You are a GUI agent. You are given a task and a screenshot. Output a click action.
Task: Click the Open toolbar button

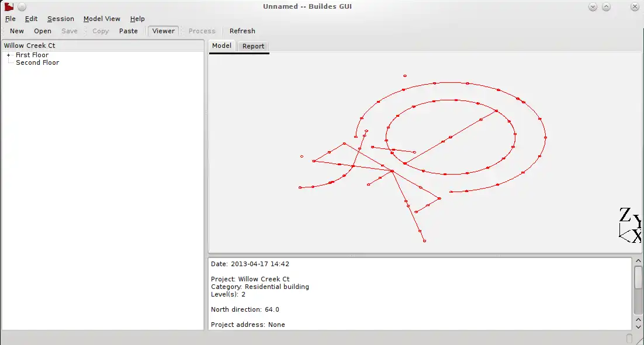43,31
